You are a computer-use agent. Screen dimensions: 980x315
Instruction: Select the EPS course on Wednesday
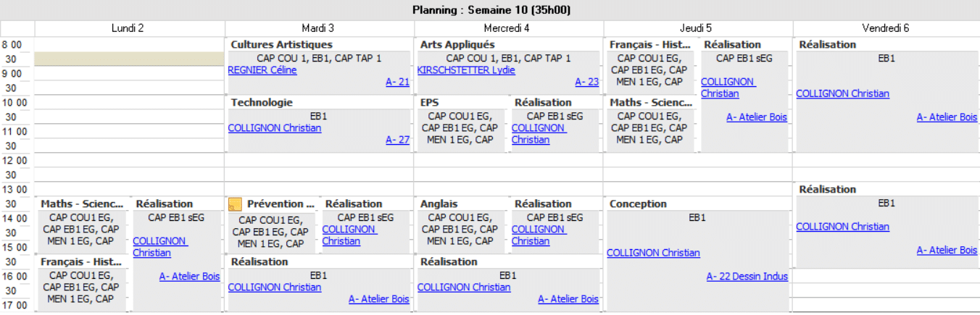430,103
